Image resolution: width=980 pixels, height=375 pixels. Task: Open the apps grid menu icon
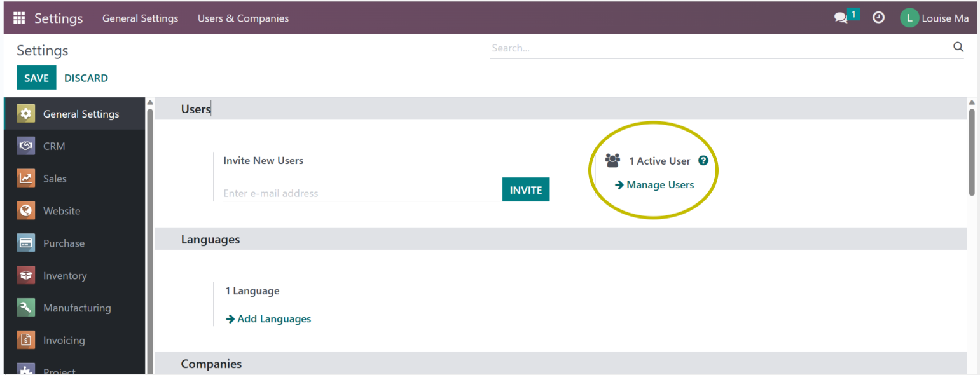pos(19,18)
